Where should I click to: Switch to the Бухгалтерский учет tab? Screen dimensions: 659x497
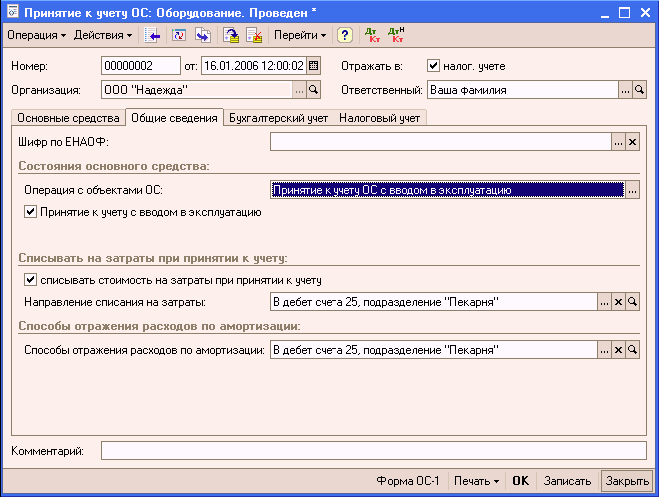(x=278, y=118)
